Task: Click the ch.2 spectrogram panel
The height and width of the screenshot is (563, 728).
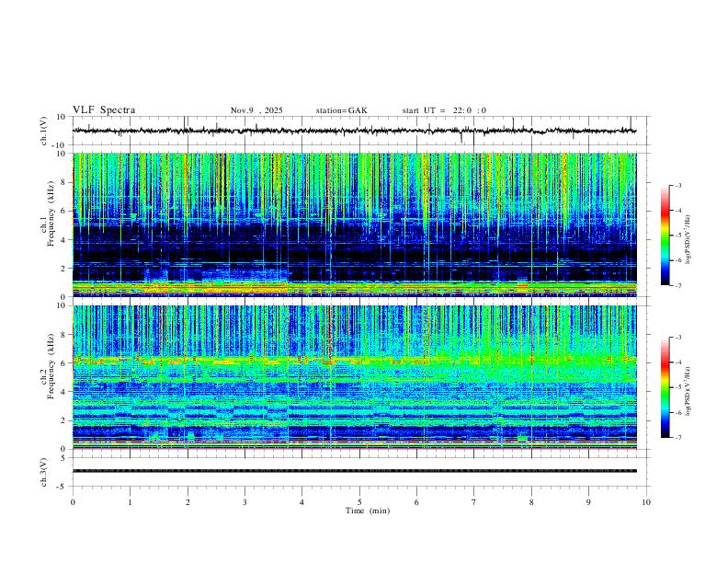Action: [x=355, y=377]
